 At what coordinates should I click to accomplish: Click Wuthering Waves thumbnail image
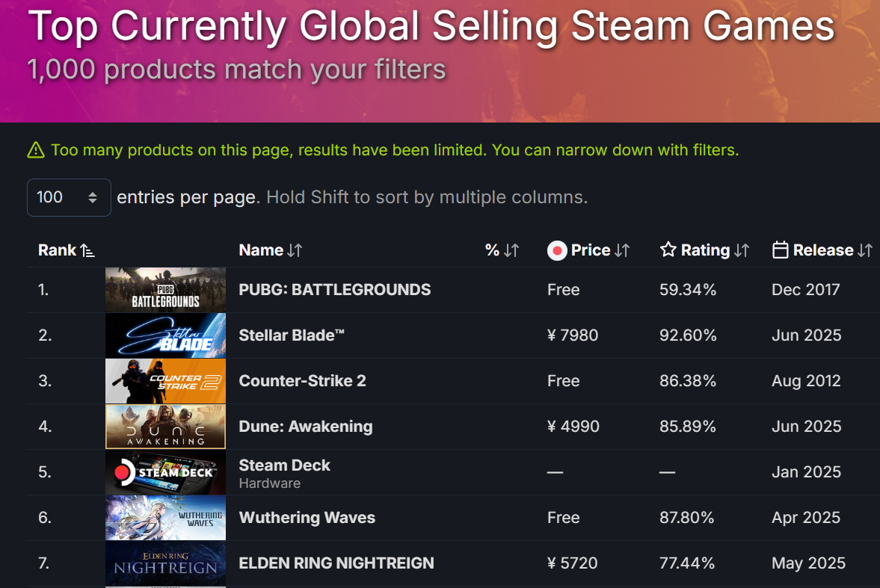[x=165, y=518]
